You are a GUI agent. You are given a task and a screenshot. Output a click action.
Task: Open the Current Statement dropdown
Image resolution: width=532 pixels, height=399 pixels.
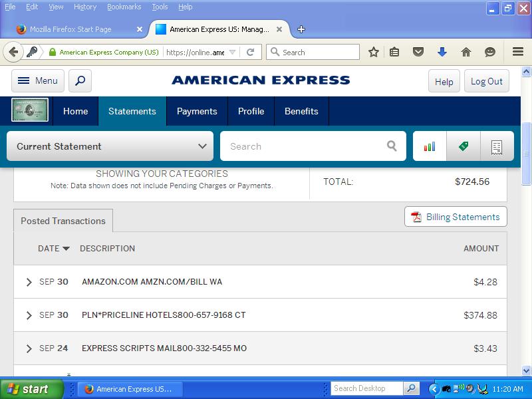coord(110,146)
